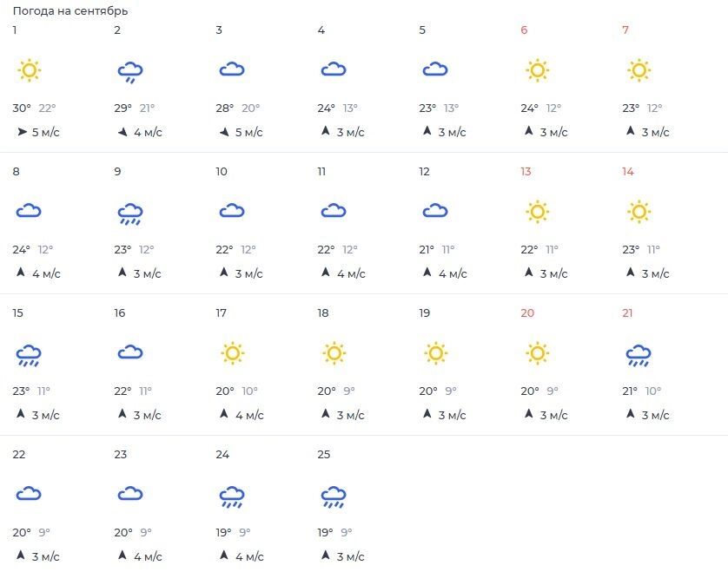Select the heavy rain icon for September 9
The image size is (728, 572).
130,214
